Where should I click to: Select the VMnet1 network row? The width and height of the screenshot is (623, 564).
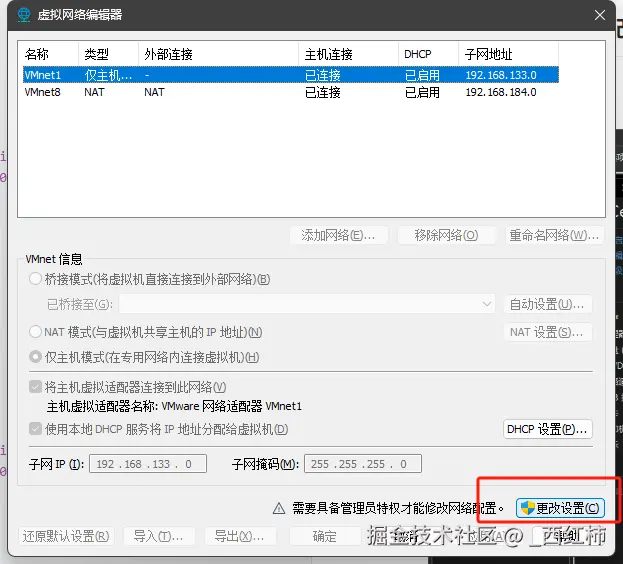pos(291,75)
